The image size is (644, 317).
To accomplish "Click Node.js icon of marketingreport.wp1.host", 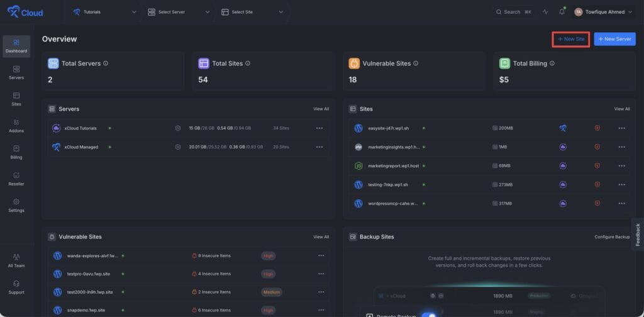I will [358, 166].
